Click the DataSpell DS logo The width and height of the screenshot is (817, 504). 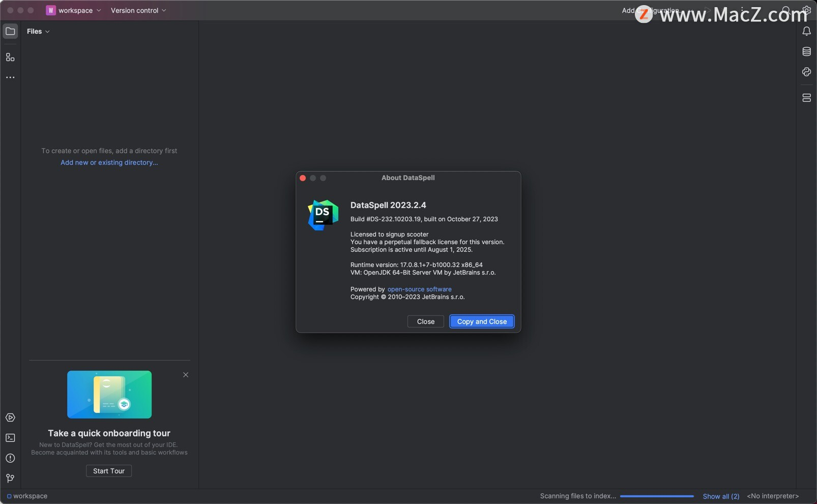point(323,215)
